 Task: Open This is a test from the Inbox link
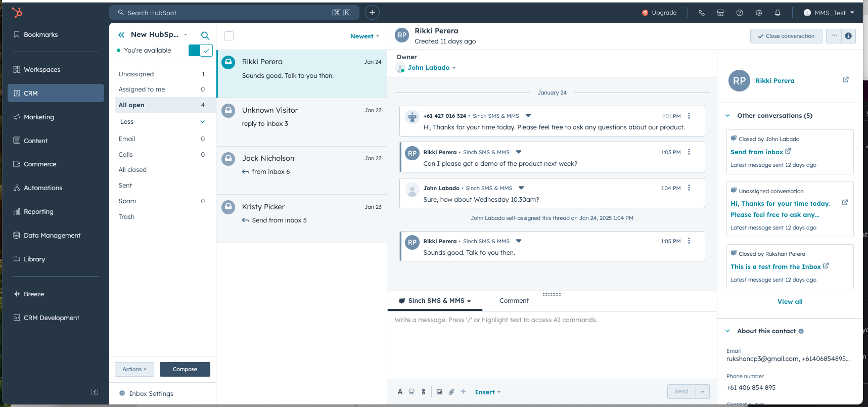pos(775,267)
